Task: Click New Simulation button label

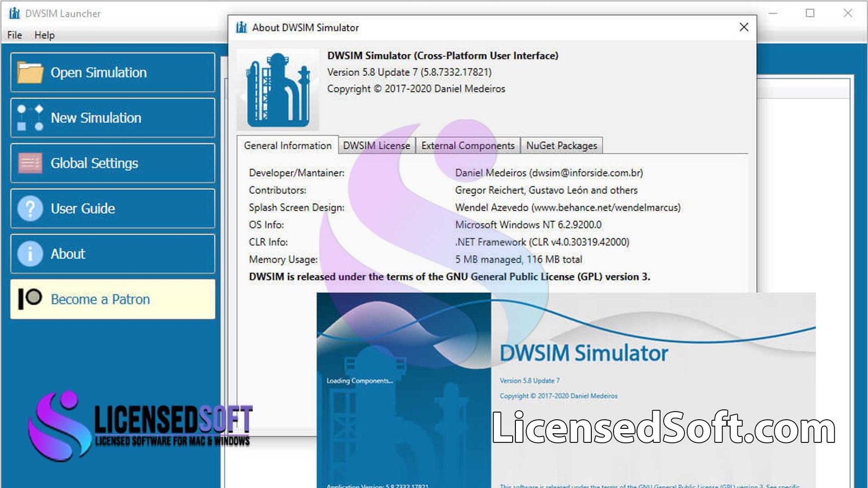Action: click(96, 118)
